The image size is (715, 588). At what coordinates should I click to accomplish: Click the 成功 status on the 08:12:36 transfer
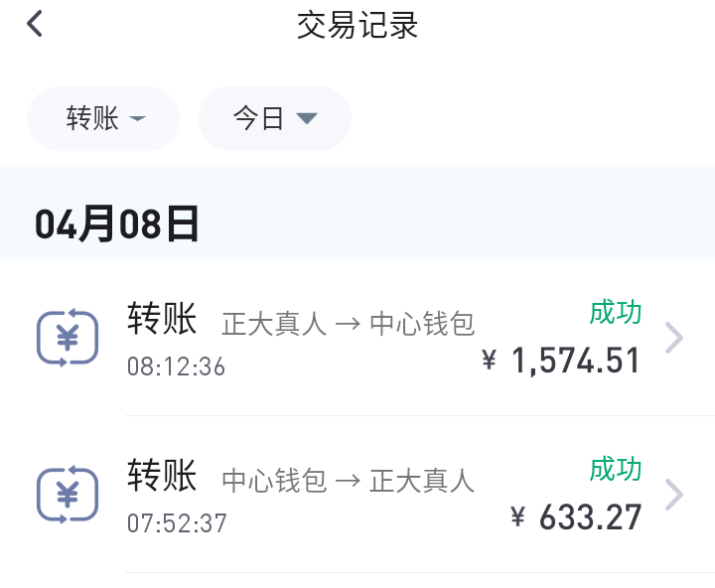pos(616,312)
